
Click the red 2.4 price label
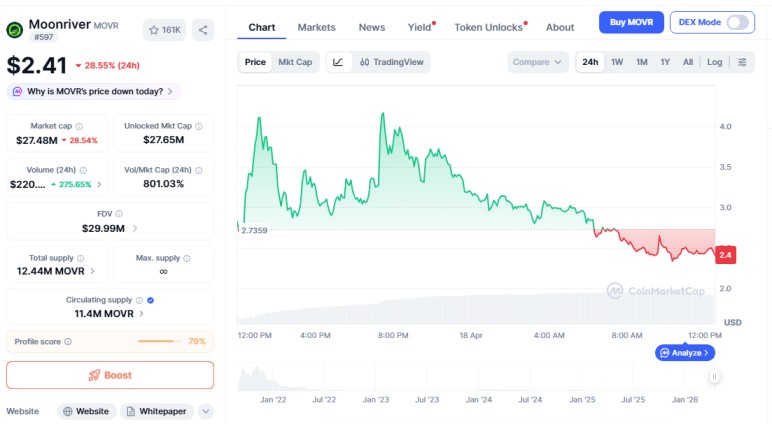coord(725,255)
